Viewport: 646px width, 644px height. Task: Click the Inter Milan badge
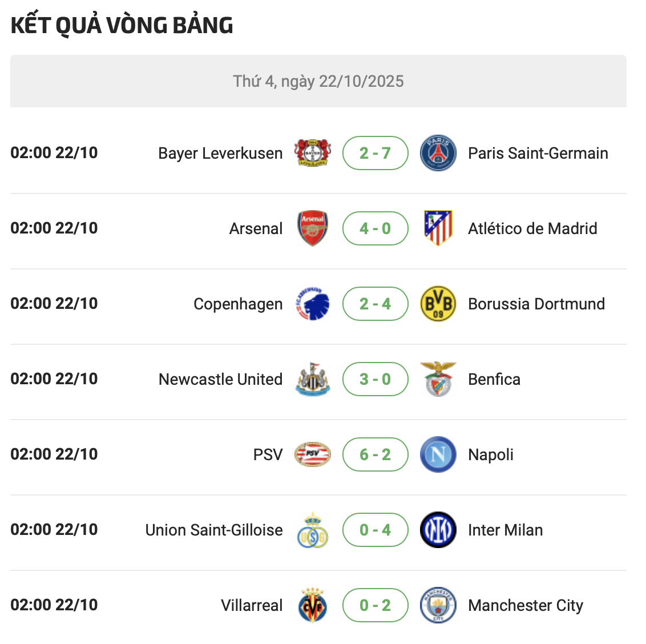(x=438, y=530)
